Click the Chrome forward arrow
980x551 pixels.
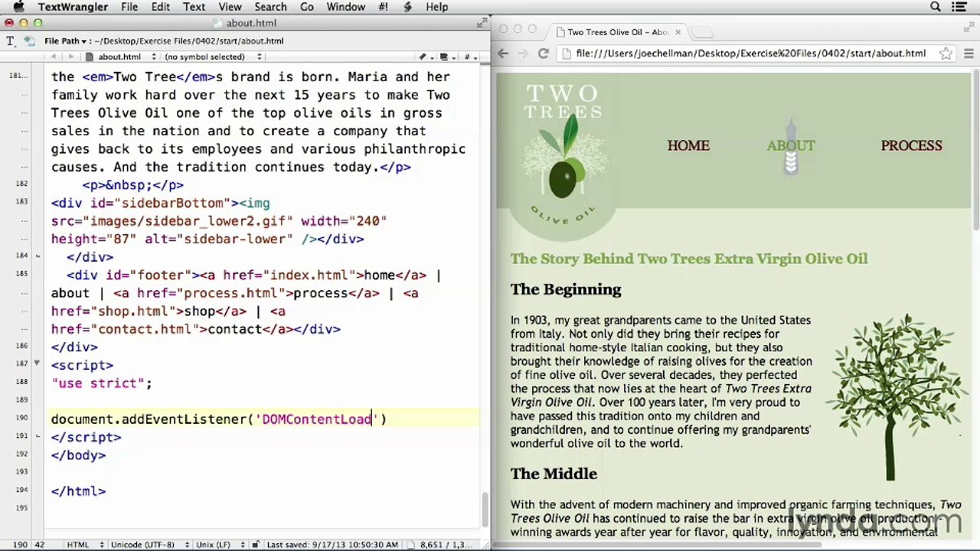tap(523, 54)
